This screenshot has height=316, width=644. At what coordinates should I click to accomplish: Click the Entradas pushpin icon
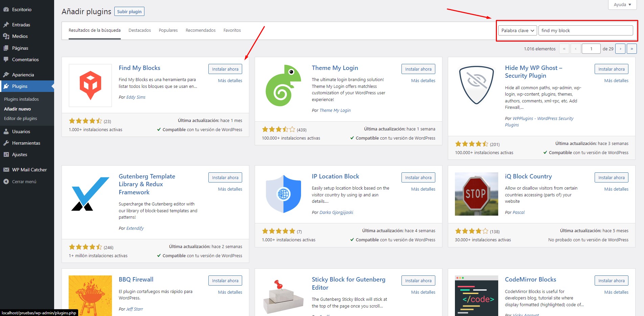tap(6, 25)
